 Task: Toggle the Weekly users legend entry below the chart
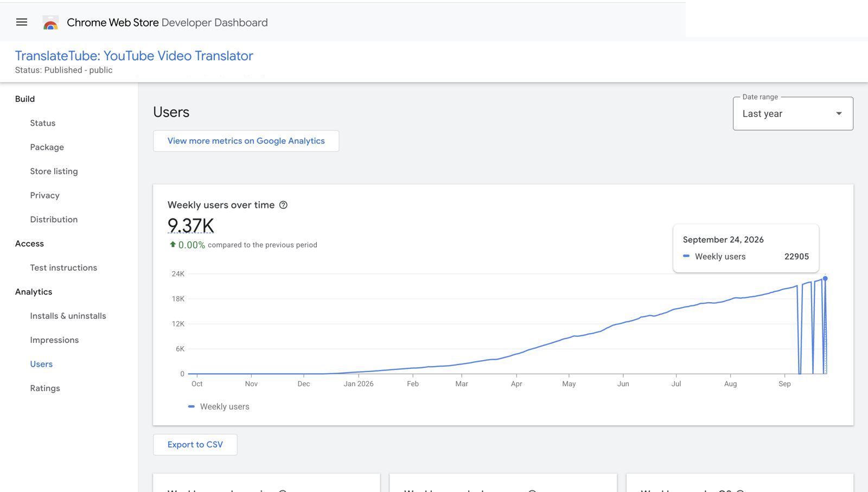[219, 407]
